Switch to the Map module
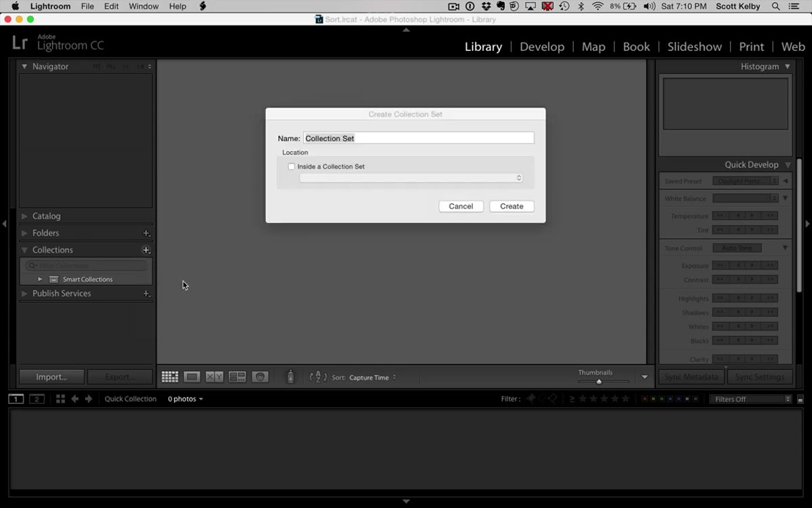Image resolution: width=812 pixels, height=508 pixels. pyautogui.click(x=593, y=47)
